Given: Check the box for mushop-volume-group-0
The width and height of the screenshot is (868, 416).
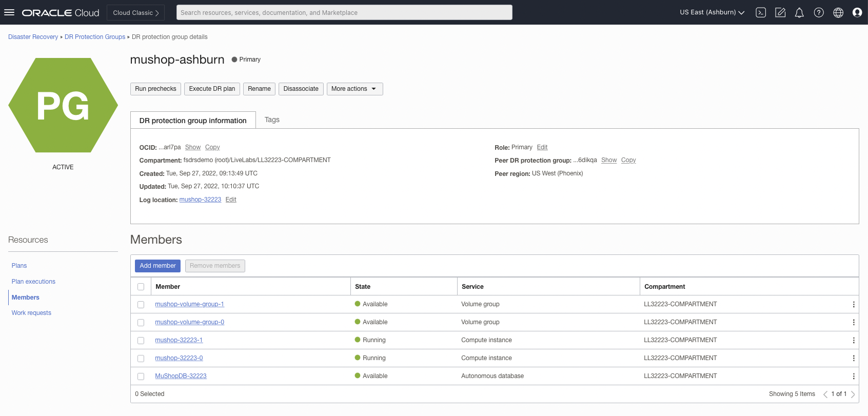Looking at the screenshot, I should pos(141,323).
